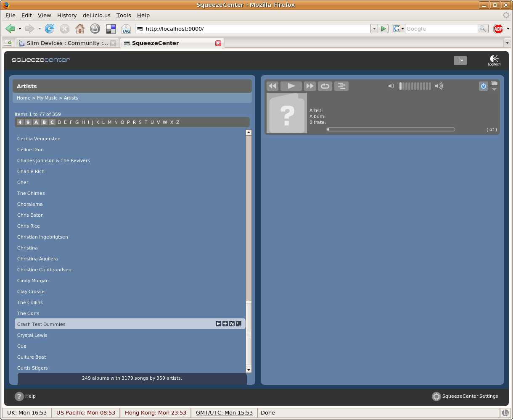The height and width of the screenshot is (420, 513).
Task: Jump to letter M in artist index
Action: (110, 122)
